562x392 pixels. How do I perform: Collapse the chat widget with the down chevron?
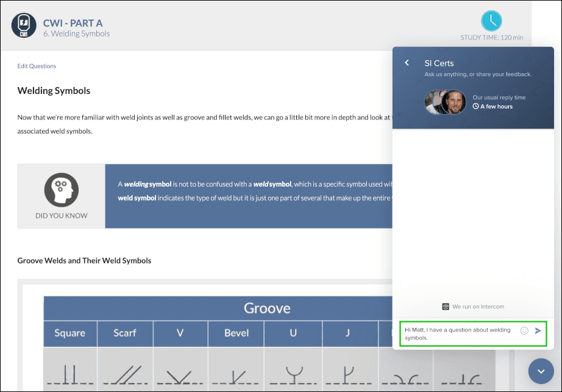[x=541, y=371]
